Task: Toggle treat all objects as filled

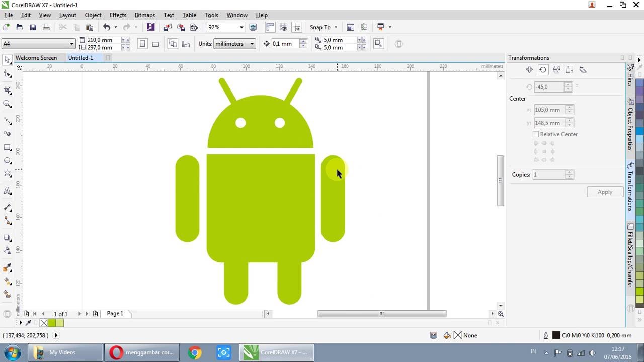Action: point(378,44)
